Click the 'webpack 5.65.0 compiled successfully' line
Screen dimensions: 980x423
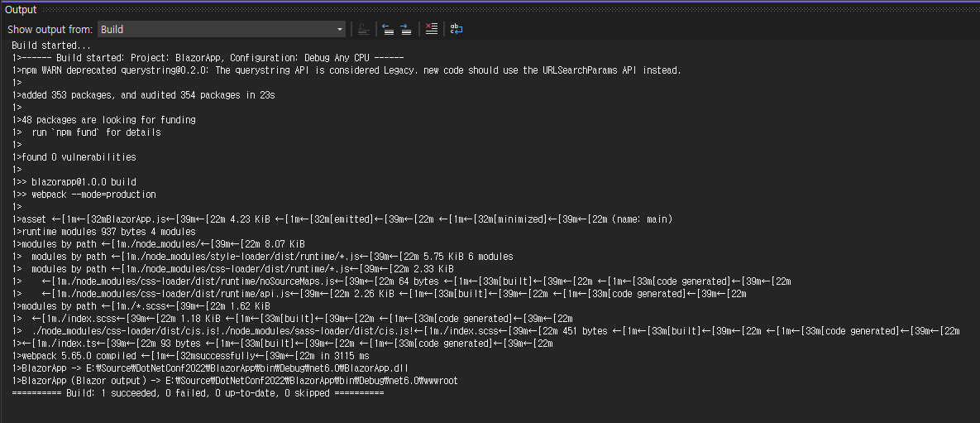[x=191, y=356]
